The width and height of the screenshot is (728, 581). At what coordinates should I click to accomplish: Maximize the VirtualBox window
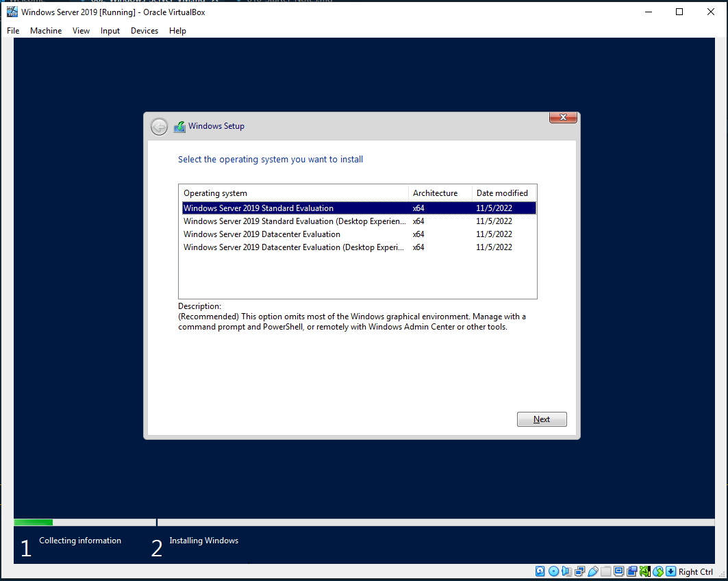point(679,12)
